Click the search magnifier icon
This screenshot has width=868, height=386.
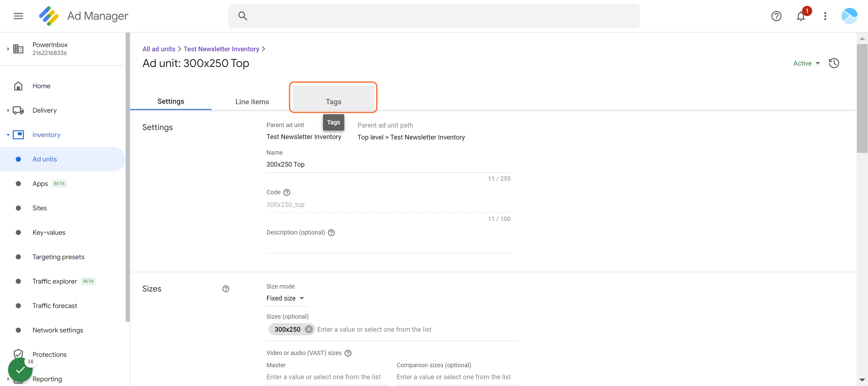[x=243, y=16]
